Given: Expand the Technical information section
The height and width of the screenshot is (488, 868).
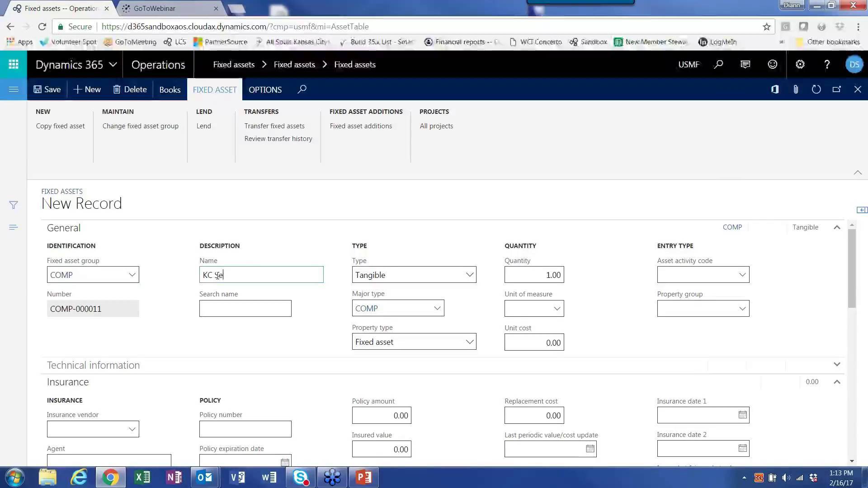Looking at the screenshot, I should pos(837,364).
